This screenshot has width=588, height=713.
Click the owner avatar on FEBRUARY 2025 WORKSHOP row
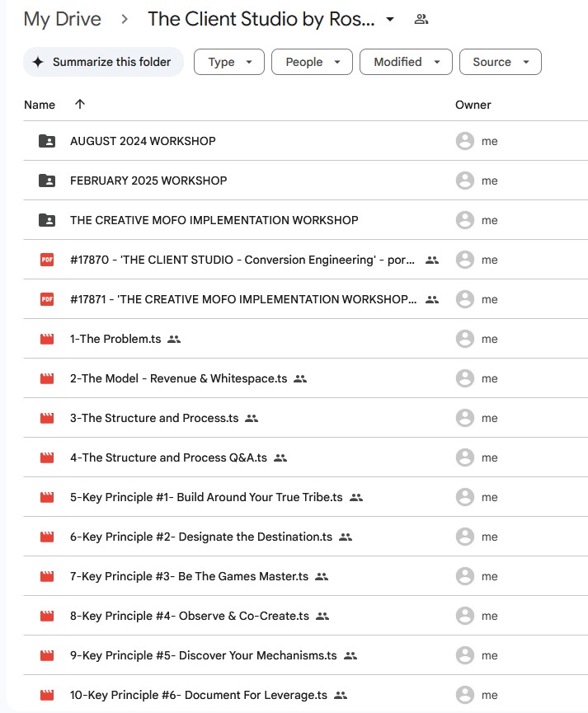465,181
